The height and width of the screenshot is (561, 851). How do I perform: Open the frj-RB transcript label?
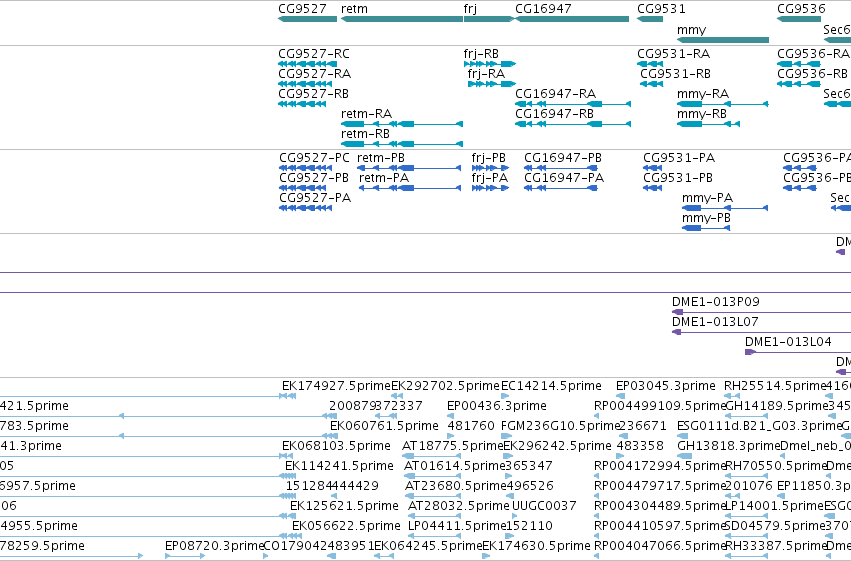point(481,54)
